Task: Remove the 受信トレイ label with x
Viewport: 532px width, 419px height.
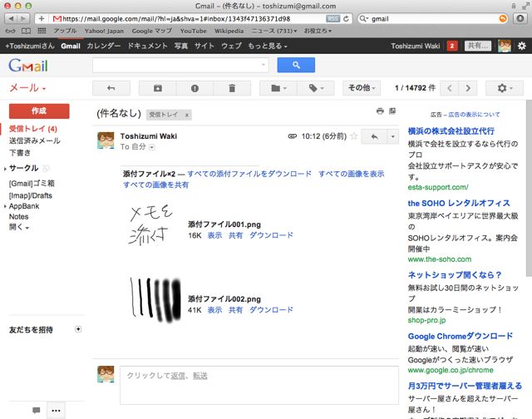Action: pyautogui.click(x=186, y=115)
